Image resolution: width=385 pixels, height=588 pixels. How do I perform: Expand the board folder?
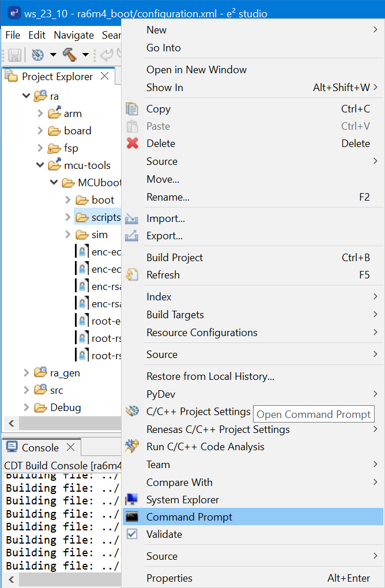(40, 130)
